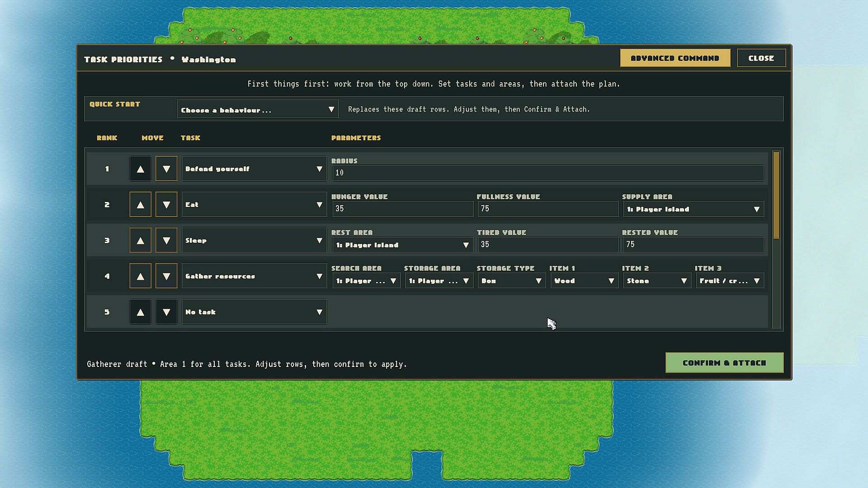Screen dimensions: 868x488
Task: Open the Storage Type Box dropdown
Action: click(511, 281)
